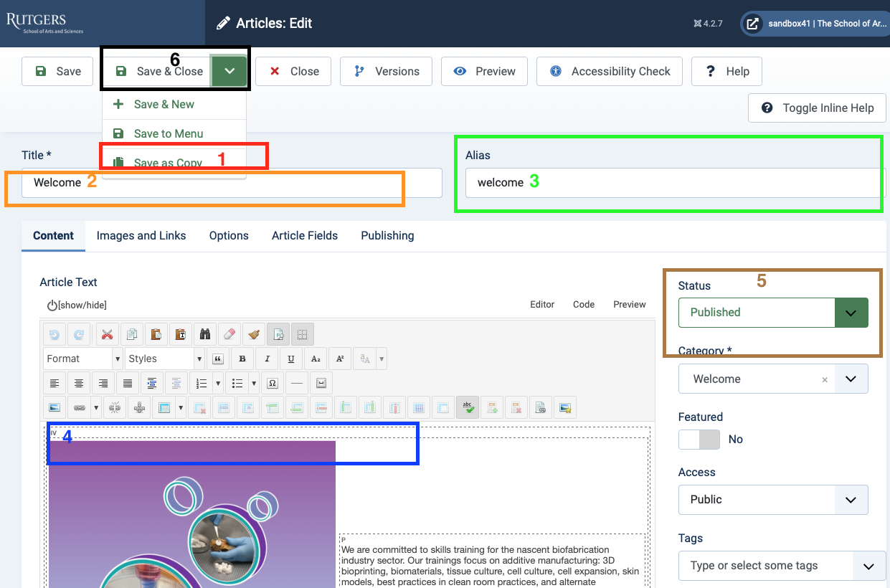Click the copy icon in editor toolbar

(132, 334)
